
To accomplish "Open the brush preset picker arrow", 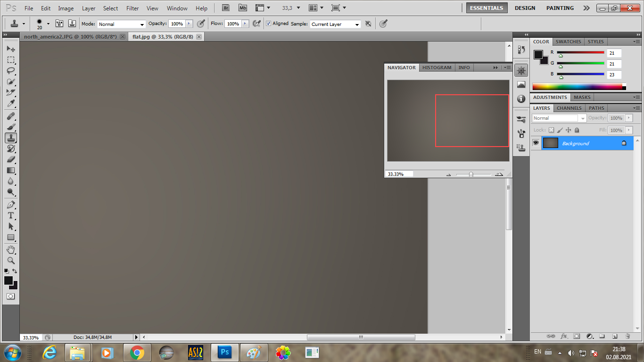I will click(x=48, y=24).
